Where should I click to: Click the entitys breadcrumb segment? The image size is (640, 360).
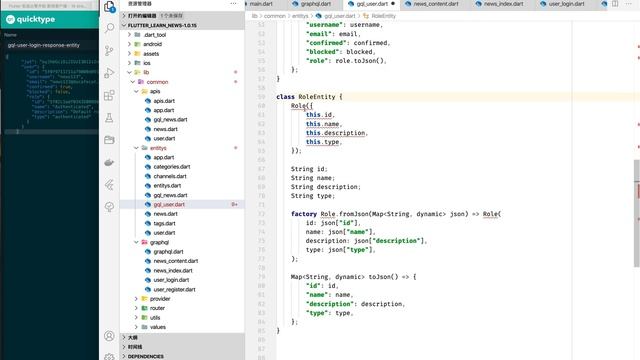(x=300, y=16)
